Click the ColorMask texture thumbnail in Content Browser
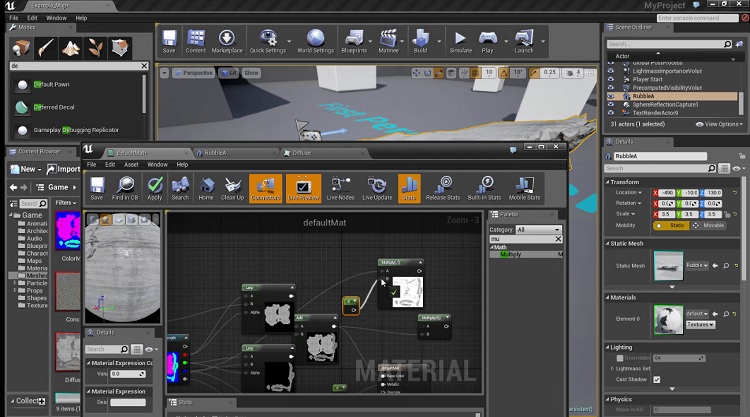750x417 pixels. 68,230
